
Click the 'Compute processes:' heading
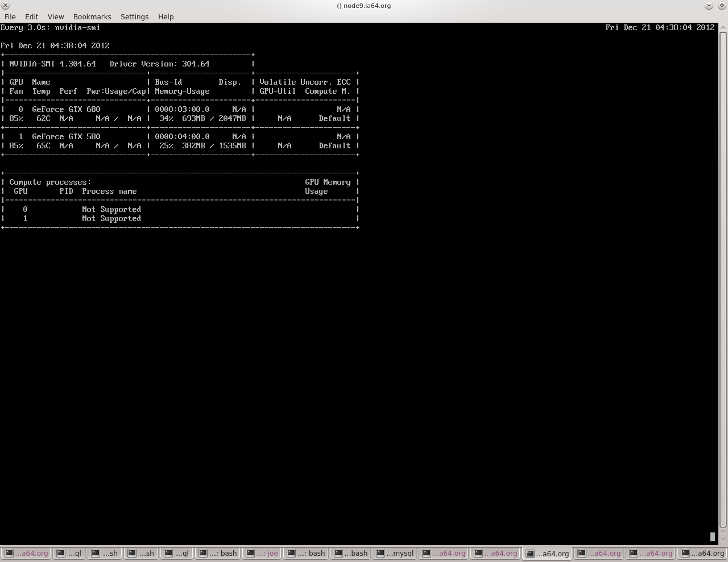(50, 182)
